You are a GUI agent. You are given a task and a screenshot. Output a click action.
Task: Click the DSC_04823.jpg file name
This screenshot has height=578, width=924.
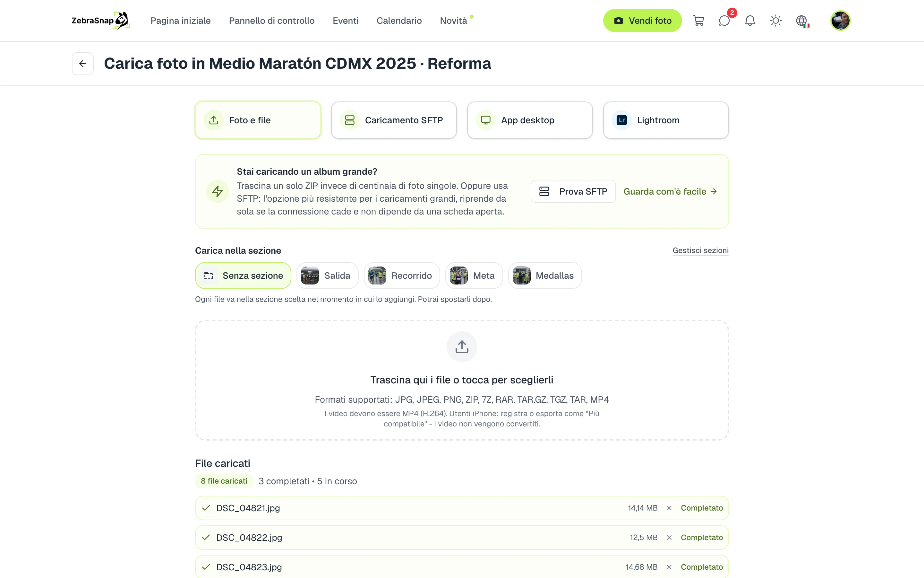coord(249,567)
